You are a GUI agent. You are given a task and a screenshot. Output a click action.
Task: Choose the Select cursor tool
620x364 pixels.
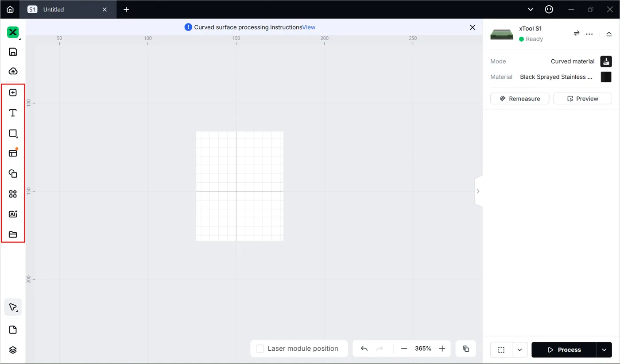pyautogui.click(x=13, y=307)
